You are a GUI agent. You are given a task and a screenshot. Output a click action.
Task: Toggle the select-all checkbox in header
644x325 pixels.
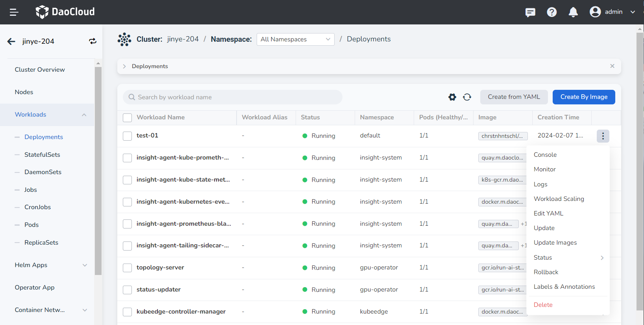coord(127,118)
